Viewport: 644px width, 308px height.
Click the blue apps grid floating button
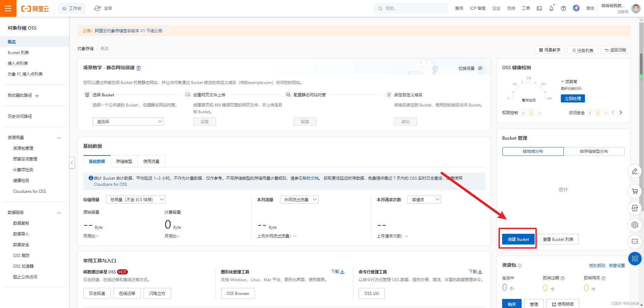(635, 259)
